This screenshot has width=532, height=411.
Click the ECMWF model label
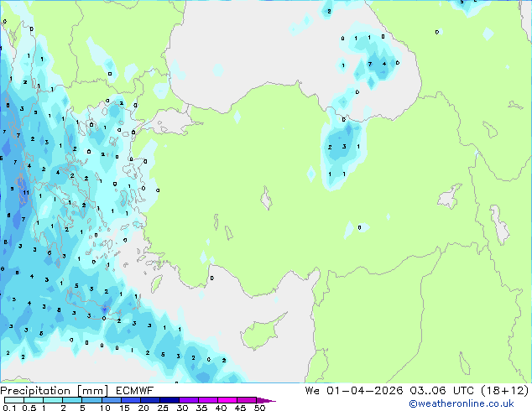[x=135, y=391]
